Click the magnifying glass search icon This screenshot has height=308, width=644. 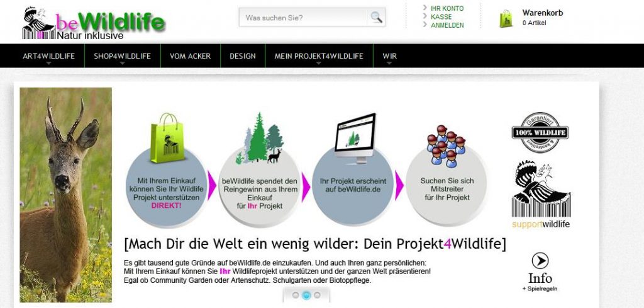(376, 18)
